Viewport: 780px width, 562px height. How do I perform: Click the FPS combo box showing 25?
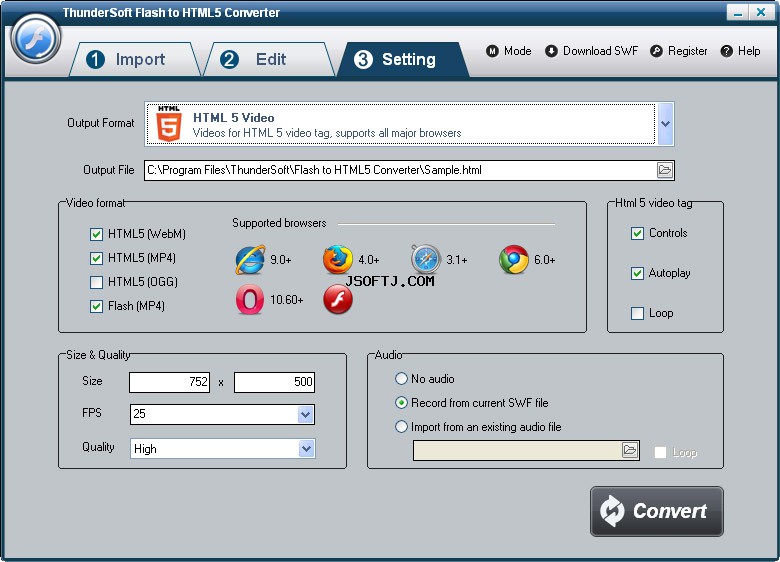tap(222, 414)
